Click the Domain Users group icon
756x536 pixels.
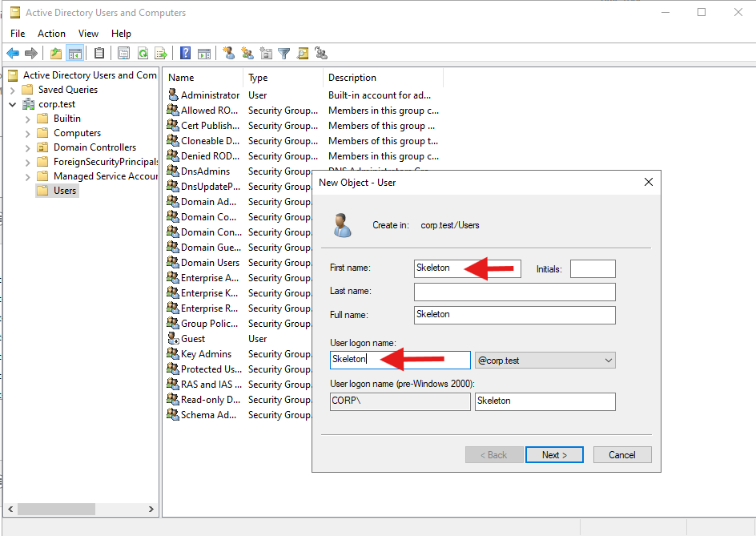coord(173,262)
